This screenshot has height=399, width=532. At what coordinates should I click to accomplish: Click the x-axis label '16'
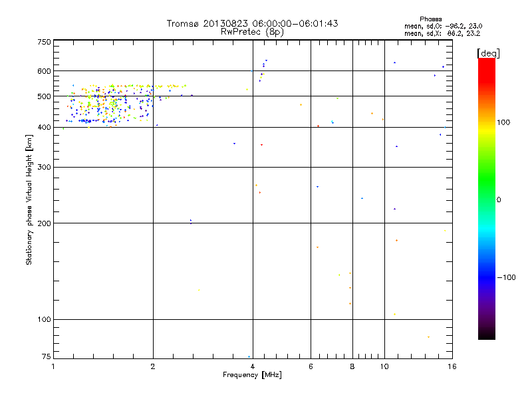pyautogui.click(x=452, y=366)
